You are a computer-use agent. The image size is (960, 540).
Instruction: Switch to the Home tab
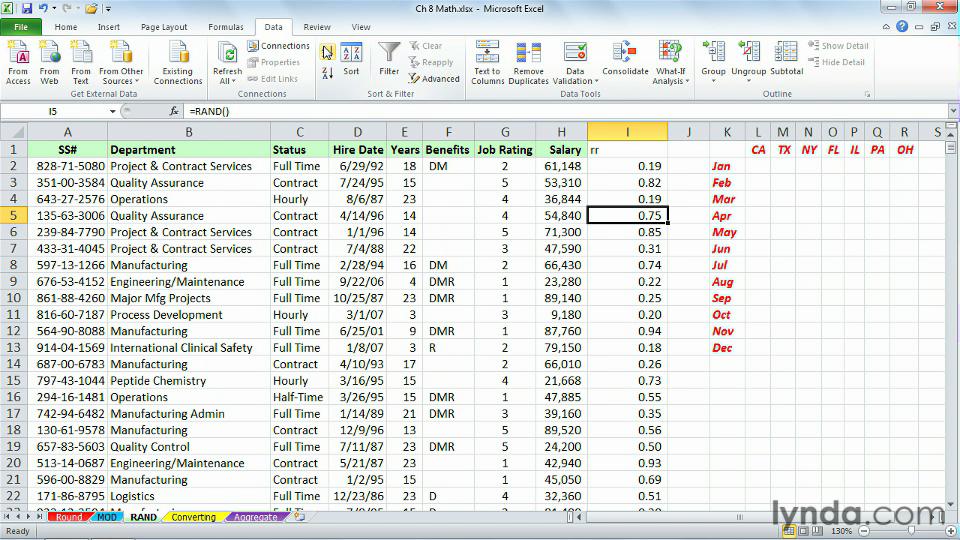click(66, 27)
